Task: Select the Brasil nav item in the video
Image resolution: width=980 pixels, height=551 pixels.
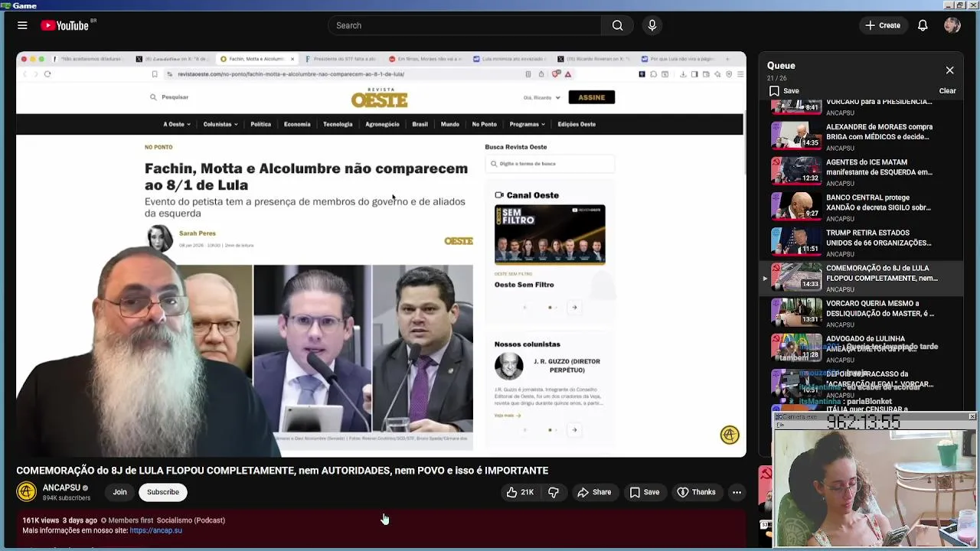Action: pos(420,124)
